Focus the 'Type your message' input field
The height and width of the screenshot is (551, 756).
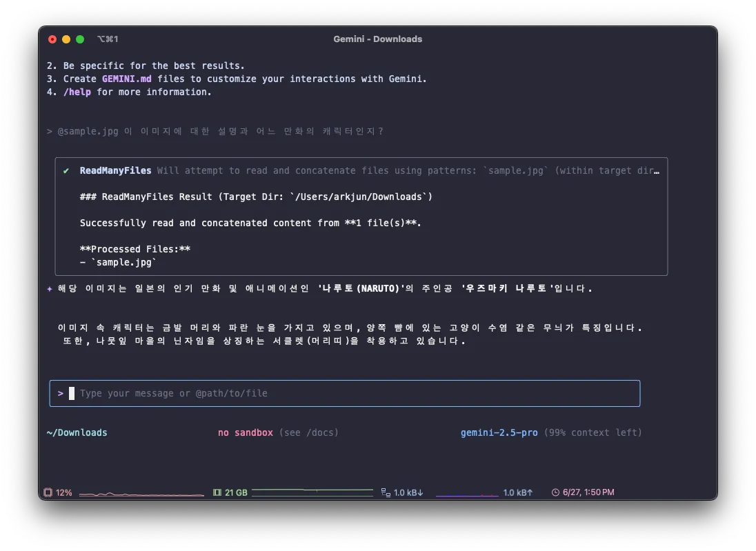click(345, 393)
